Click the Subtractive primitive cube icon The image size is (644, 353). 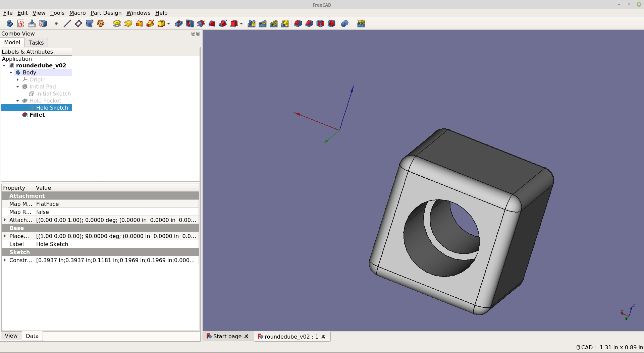(x=234, y=23)
